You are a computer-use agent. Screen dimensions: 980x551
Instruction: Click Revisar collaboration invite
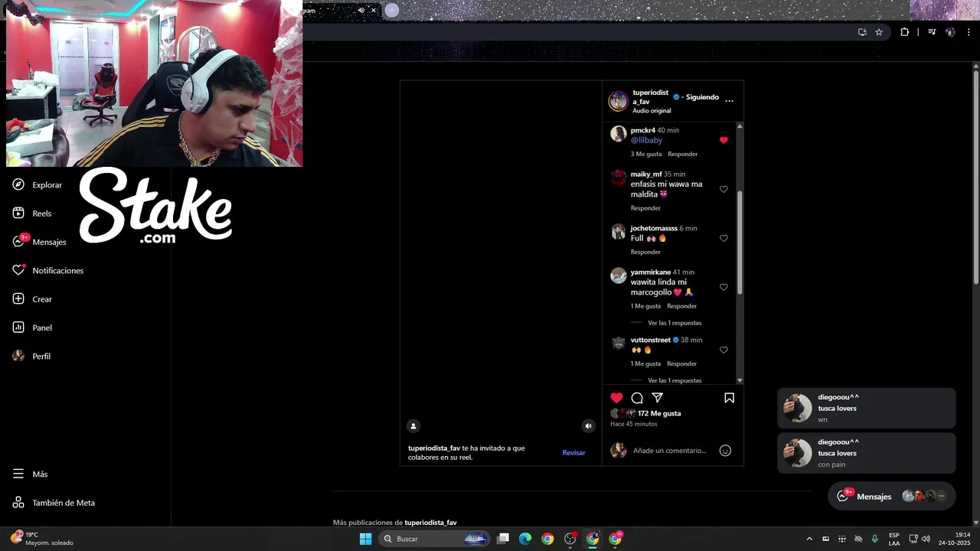click(x=573, y=452)
